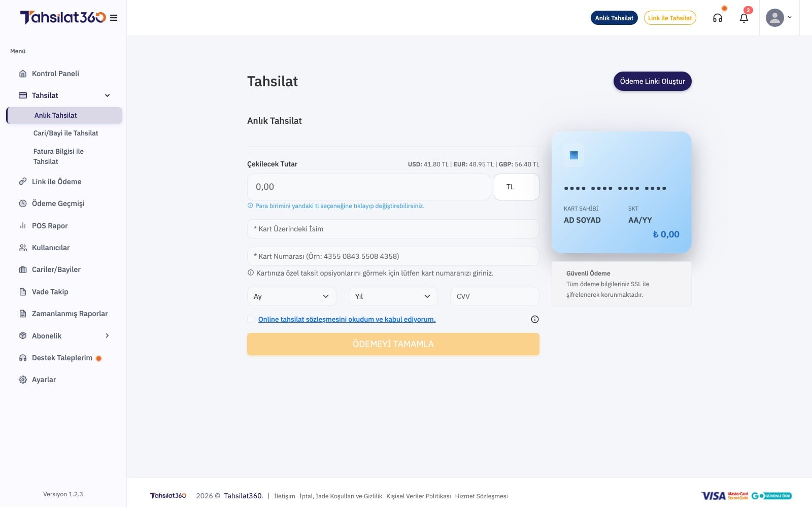Click Kontrol Paneli home icon
The image size is (812, 511).
23,74
